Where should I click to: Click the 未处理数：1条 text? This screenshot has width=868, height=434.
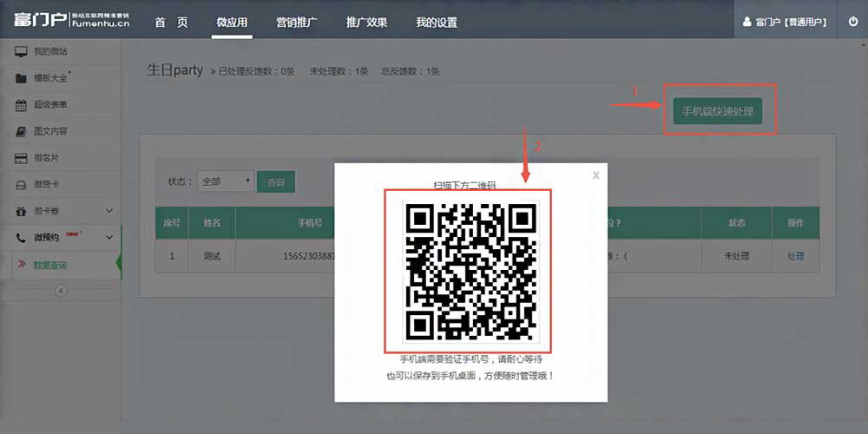coord(339,71)
